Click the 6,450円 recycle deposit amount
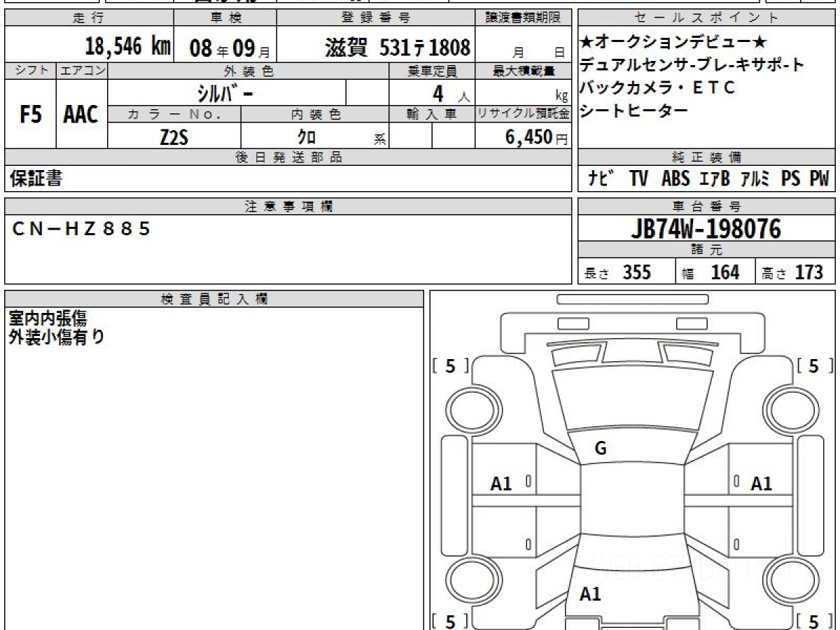The width and height of the screenshot is (840, 630). tap(531, 137)
